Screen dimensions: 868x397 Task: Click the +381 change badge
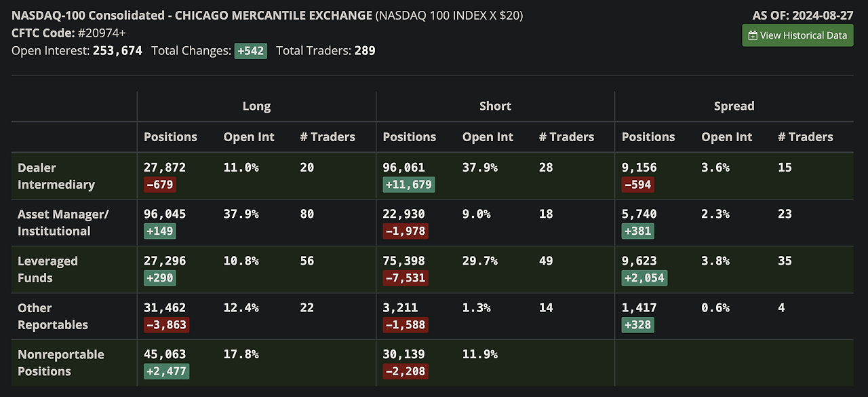point(637,231)
